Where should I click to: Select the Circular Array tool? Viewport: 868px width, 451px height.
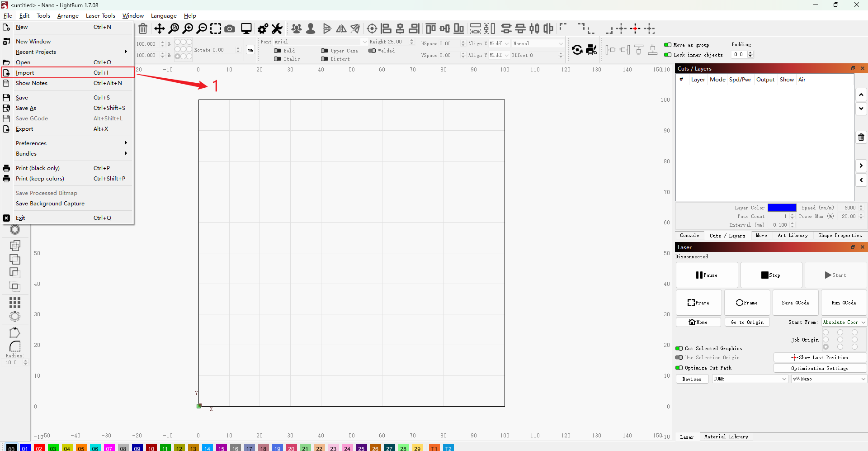(x=15, y=316)
